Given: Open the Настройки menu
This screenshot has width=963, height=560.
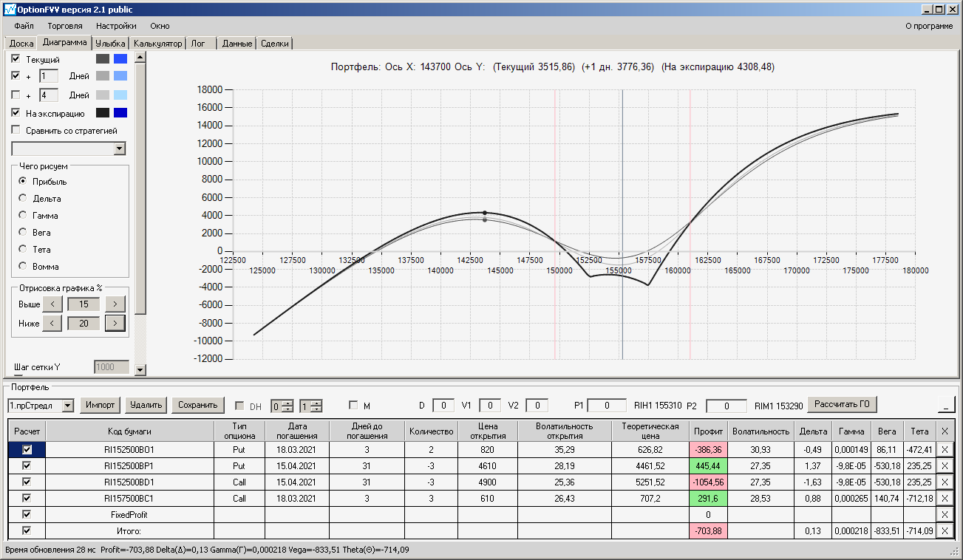Looking at the screenshot, I should 116,26.
